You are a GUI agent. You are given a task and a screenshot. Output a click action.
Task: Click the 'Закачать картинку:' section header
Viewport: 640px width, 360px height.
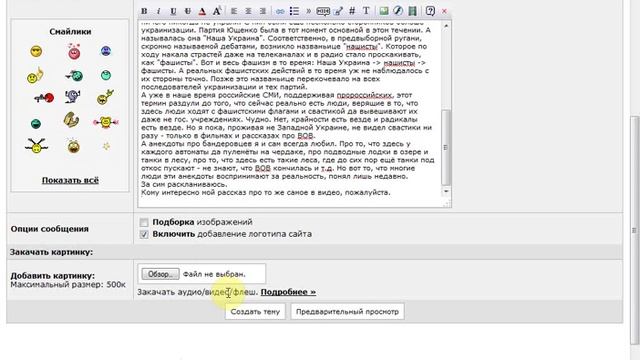coord(51,252)
